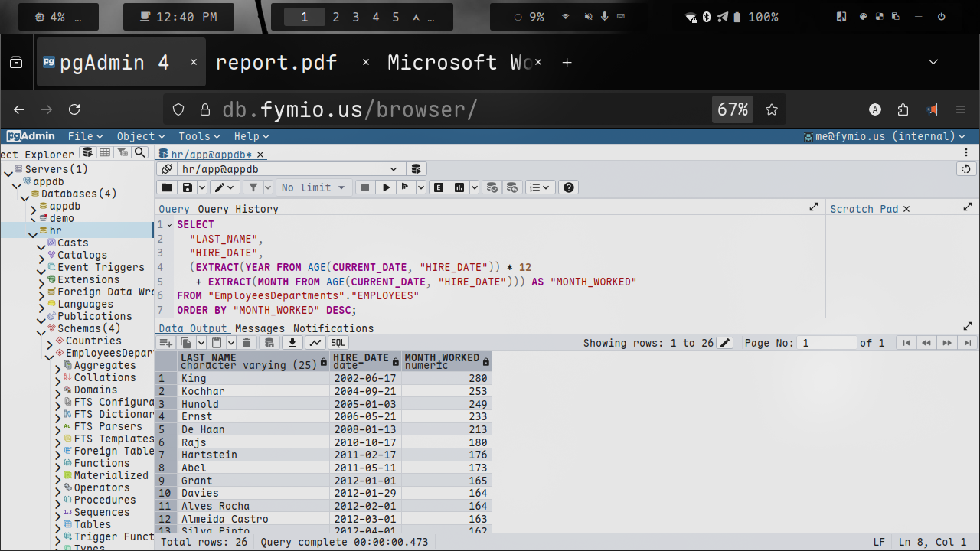Run the query with the Execute button
The height and width of the screenshot is (551, 980).
click(386, 187)
